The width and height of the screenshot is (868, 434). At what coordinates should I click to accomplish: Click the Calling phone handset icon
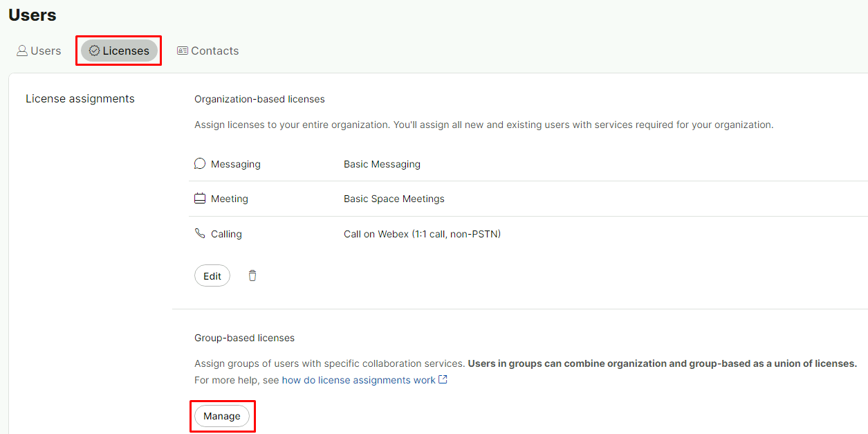[200, 234]
